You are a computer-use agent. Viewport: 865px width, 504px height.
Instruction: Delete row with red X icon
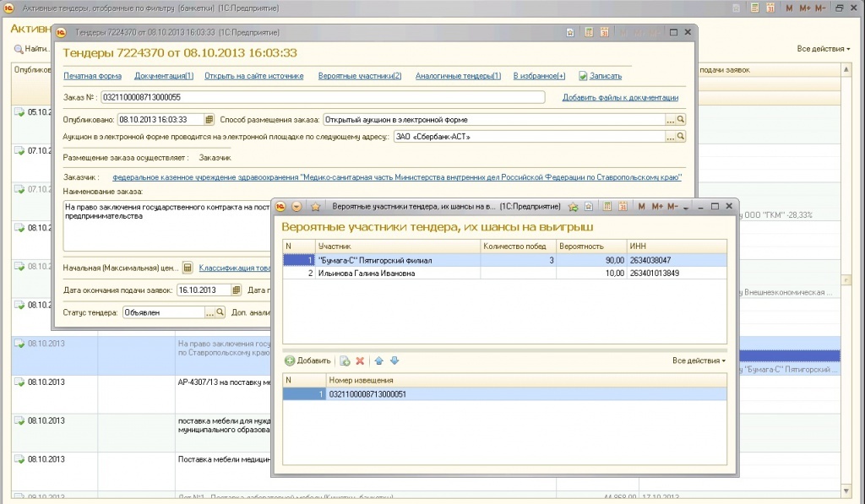(x=360, y=360)
